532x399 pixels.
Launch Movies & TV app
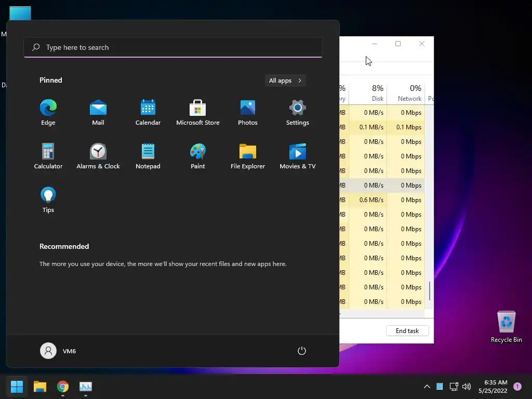(x=298, y=156)
